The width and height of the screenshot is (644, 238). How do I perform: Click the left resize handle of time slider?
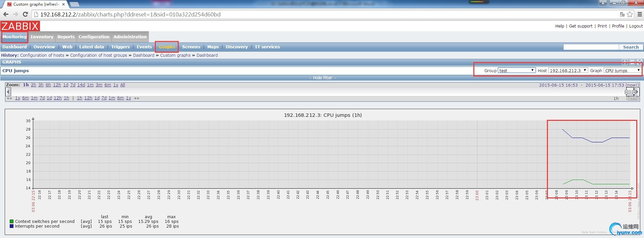[x=626, y=92]
